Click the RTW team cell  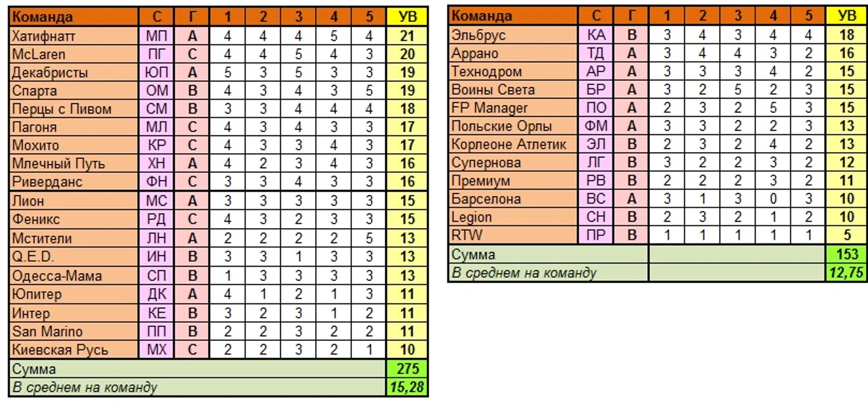(512, 235)
